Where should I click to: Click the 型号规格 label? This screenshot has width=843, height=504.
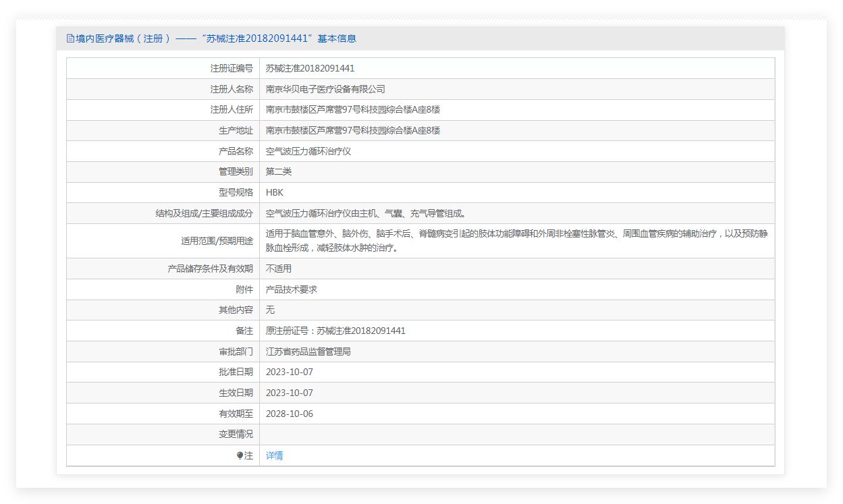click(236, 193)
